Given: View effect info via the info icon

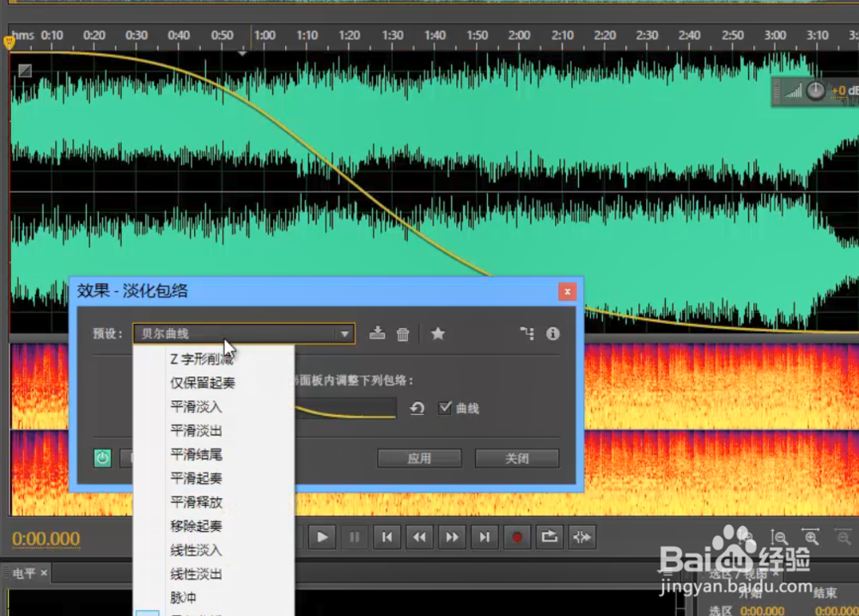Looking at the screenshot, I should pos(553,333).
